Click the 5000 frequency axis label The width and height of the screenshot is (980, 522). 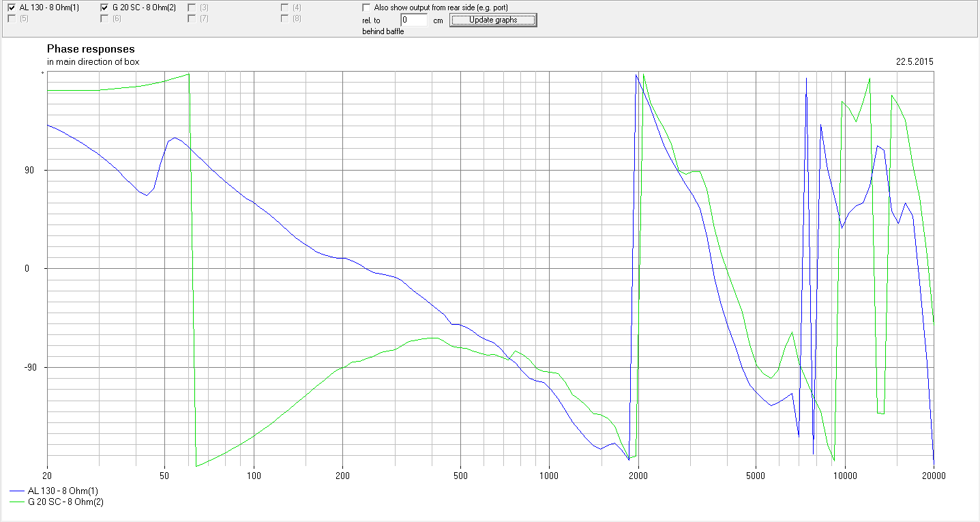pyautogui.click(x=756, y=475)
